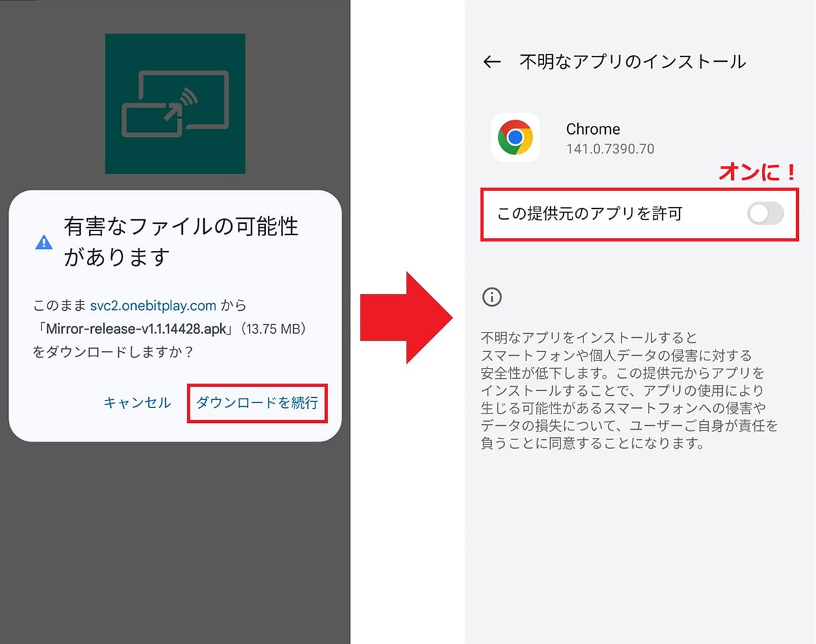This screenshot has width=816, height=644.
Task: Click the 有害なファイルの可能性があります dialog title
Action: point(181,241)
